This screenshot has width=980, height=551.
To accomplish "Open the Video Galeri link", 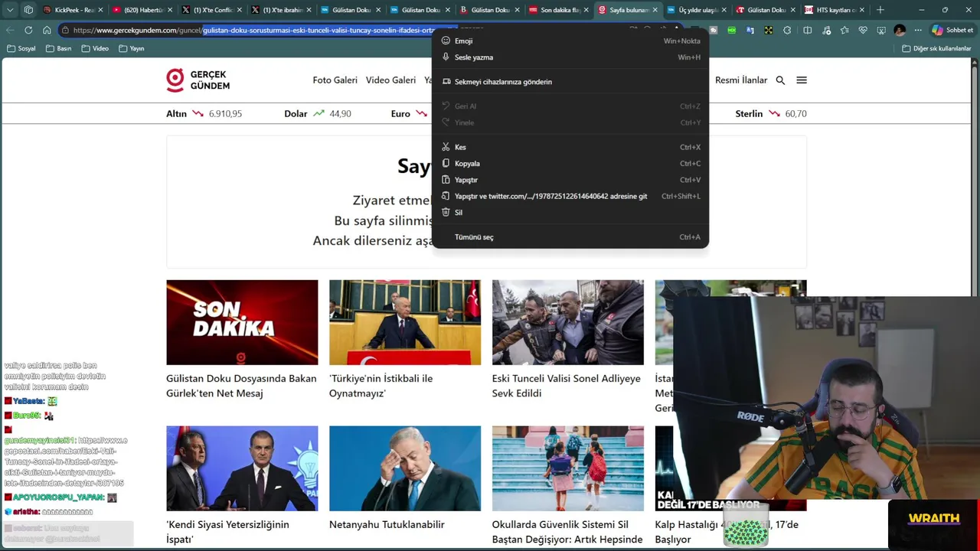I will point(390,80).
